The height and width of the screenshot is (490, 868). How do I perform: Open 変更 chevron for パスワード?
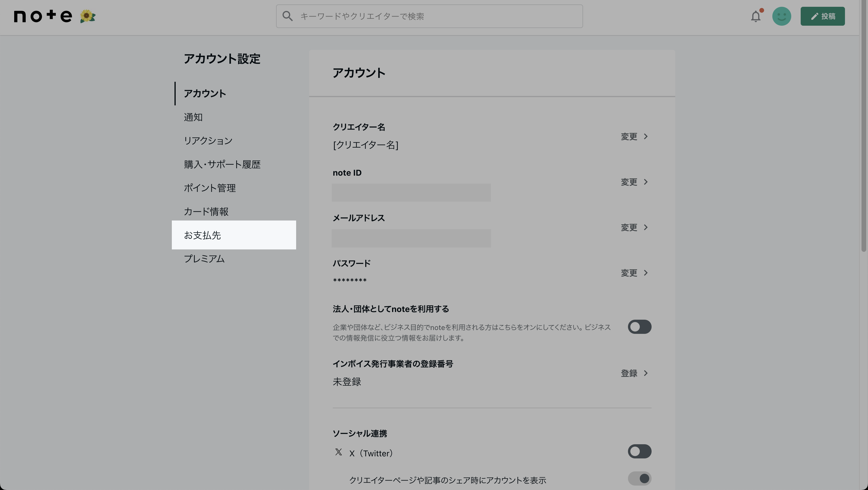pos(645,273)
